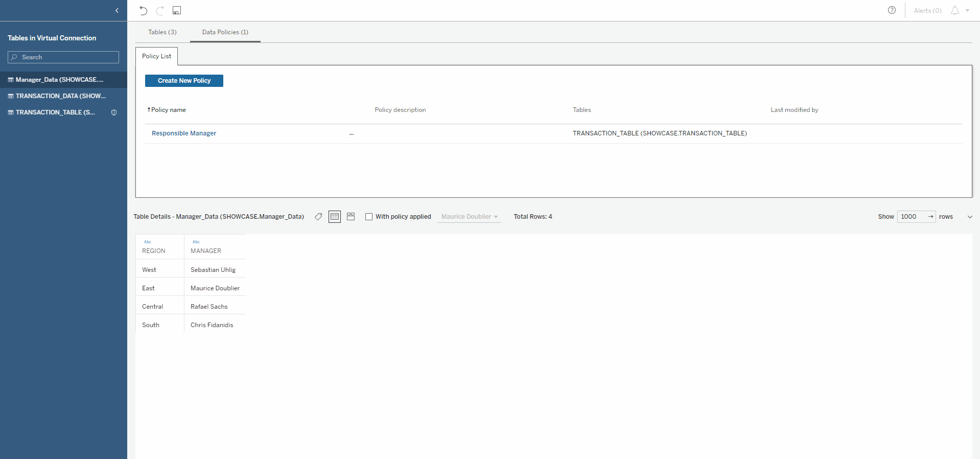980x459 pixels.
Task: Click the REGION column header
Action: pos(154,251)
